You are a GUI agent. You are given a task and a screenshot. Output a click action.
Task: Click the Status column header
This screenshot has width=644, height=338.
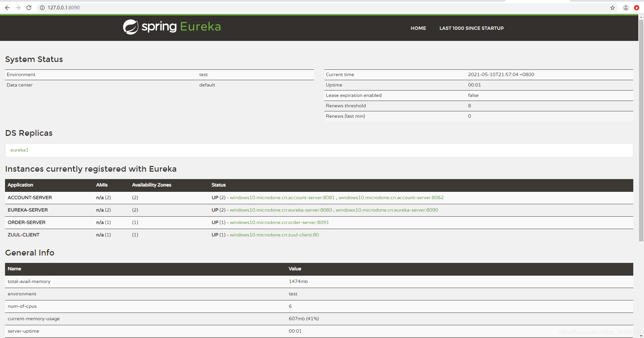pos(219,185)
